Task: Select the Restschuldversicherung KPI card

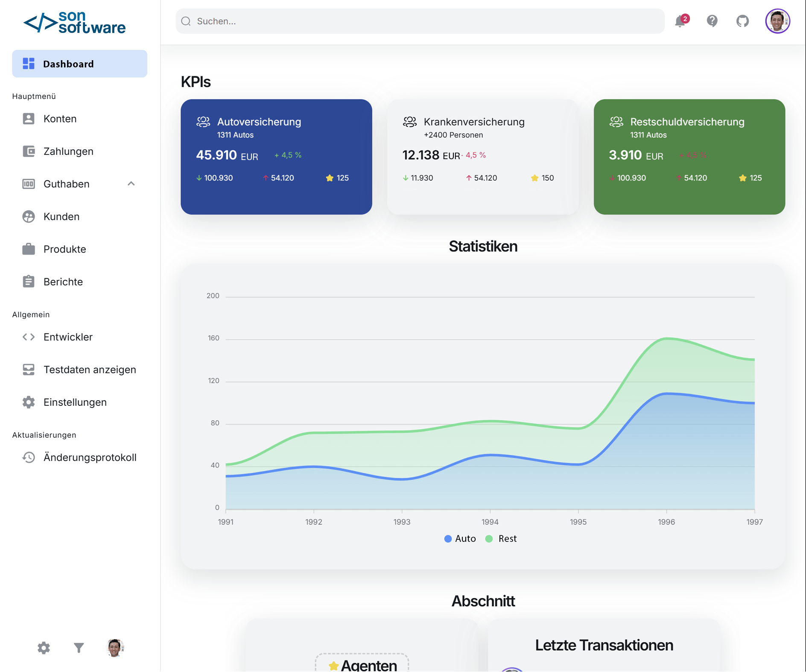Action: point(689,157)
